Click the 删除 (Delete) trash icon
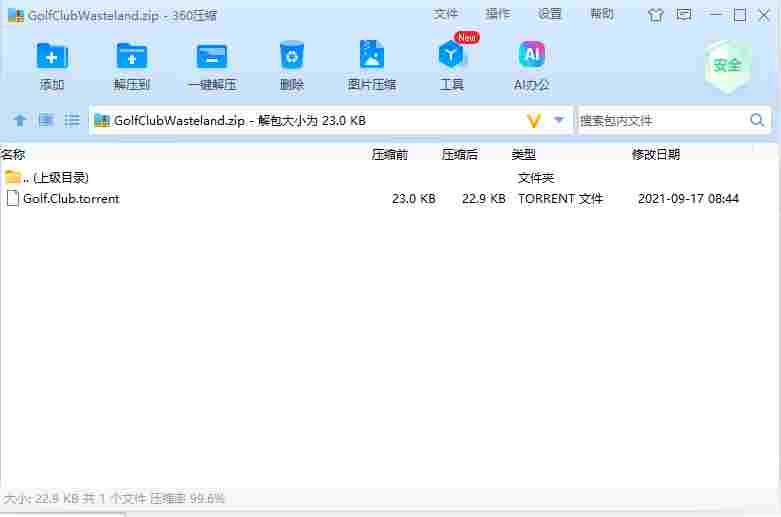The width and height of the screenshot is (781, 517). tap(292, 55)
